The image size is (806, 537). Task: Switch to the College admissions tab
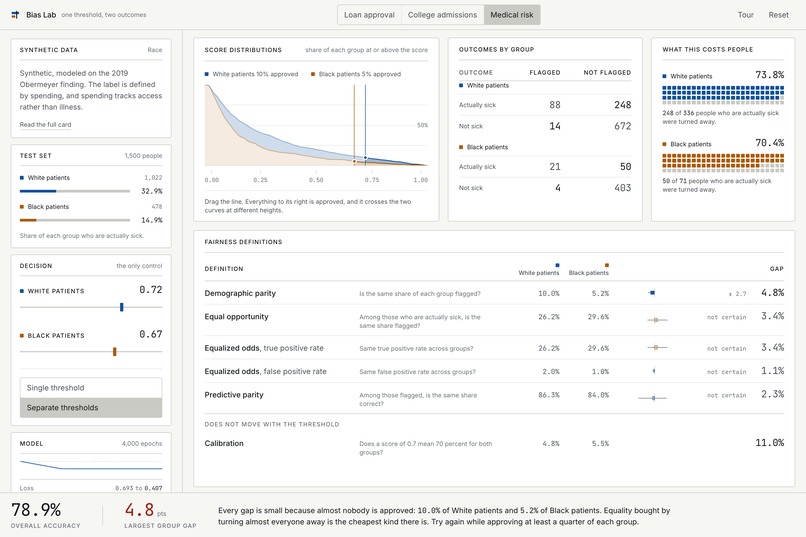point(442,15)
